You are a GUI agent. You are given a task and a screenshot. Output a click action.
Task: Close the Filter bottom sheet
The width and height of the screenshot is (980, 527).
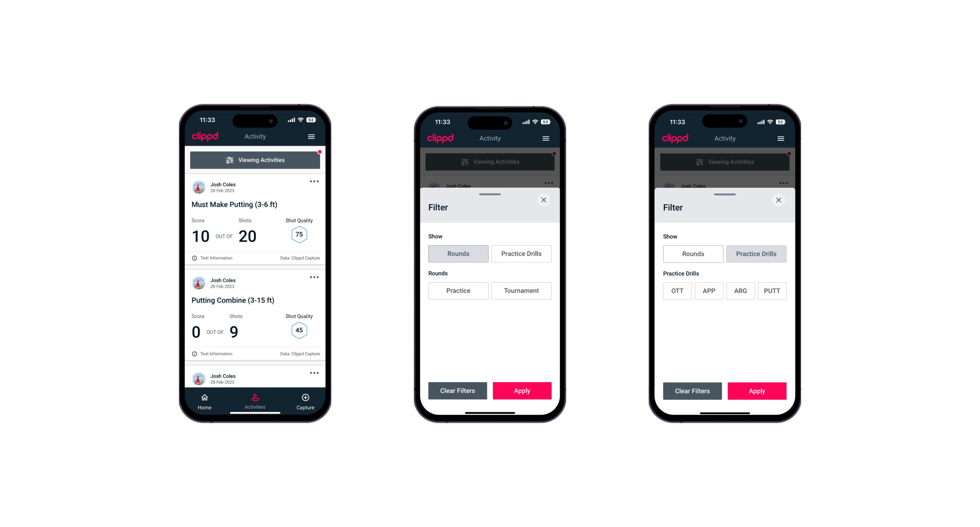coord(544,200)
